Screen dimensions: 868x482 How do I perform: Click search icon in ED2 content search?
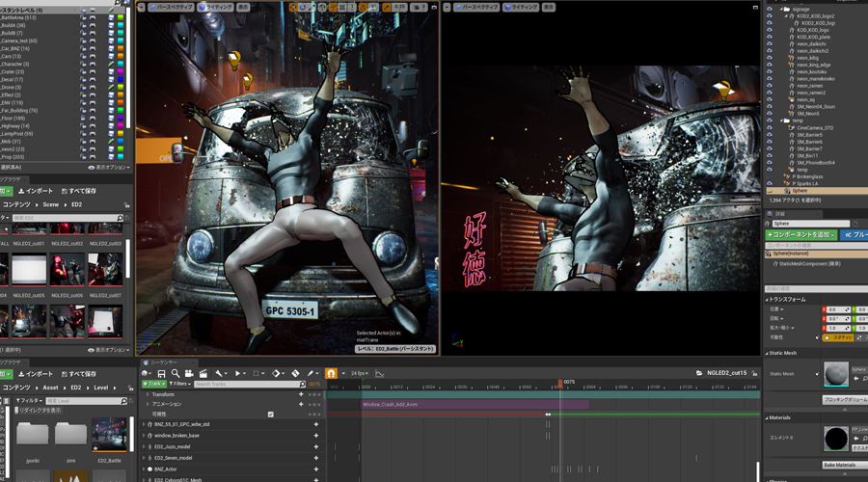coord(121,218)
